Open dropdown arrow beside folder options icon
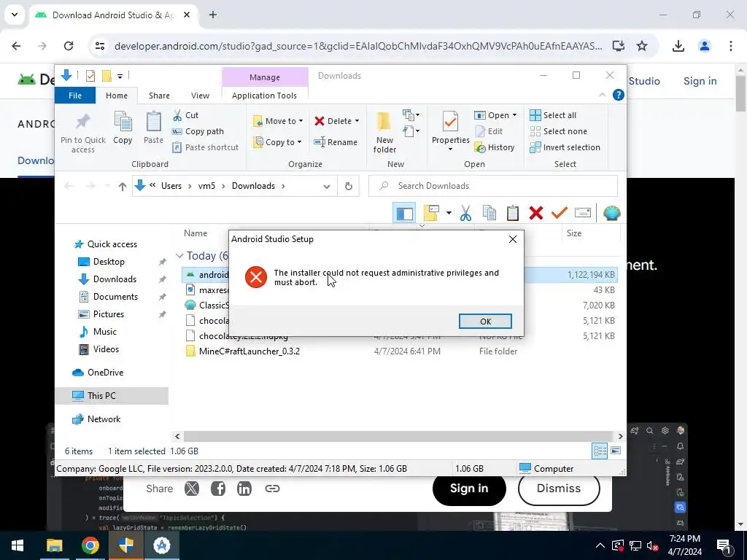The width and height of the screenshot is (747, 560). pos(449,213)
